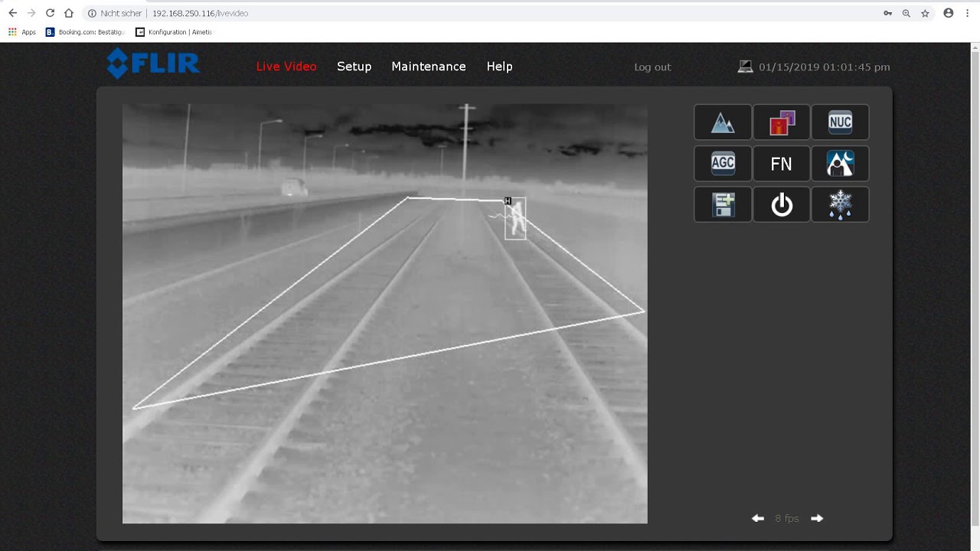Click the red and purple palette icon

coord(782,122)
